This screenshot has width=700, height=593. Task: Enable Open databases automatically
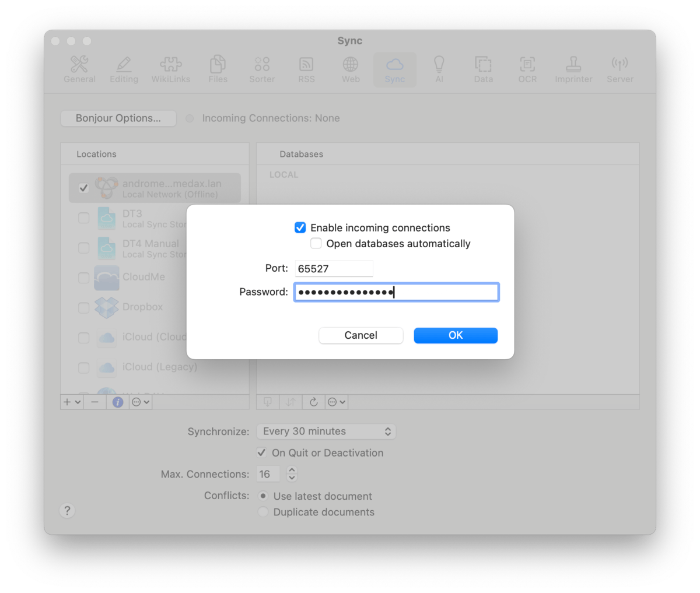pyautogui.click(x=316, y=243)
